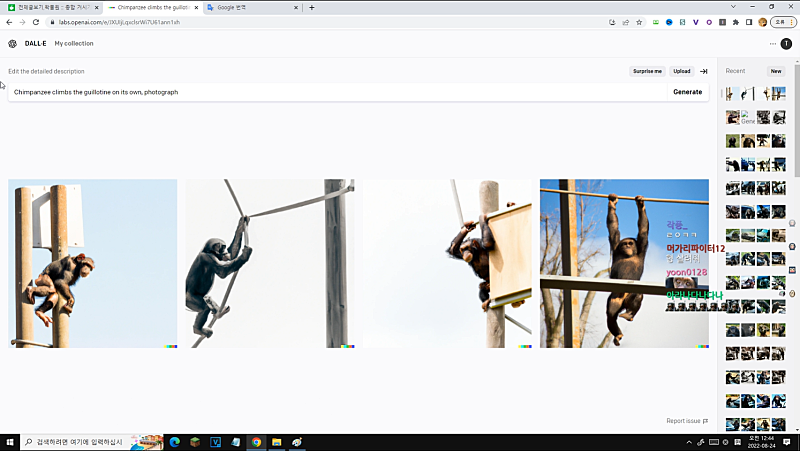This screenshot has height=451, width=800.
Task: Open first recent generation row thumbnails
Action: coord(756,94)
